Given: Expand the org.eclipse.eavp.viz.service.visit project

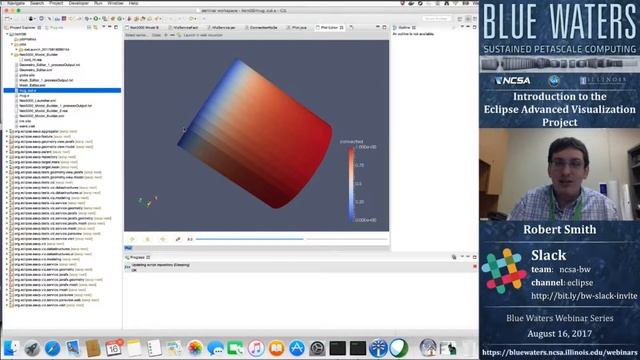Looking at the screenshot, I should point(7,305).
